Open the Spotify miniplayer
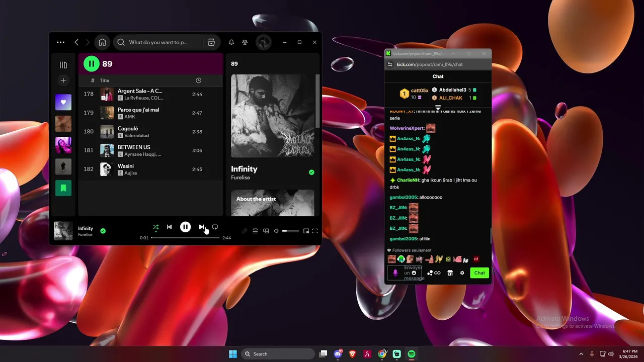 click(x=306, y=231)
